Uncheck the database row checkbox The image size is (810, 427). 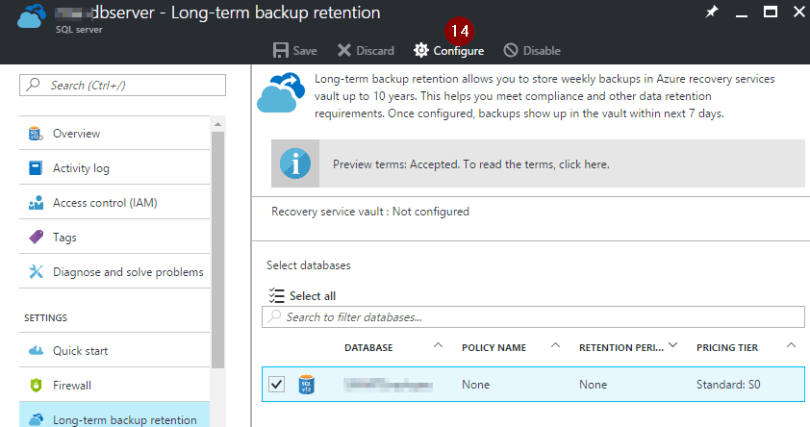(x=276, y=384)
